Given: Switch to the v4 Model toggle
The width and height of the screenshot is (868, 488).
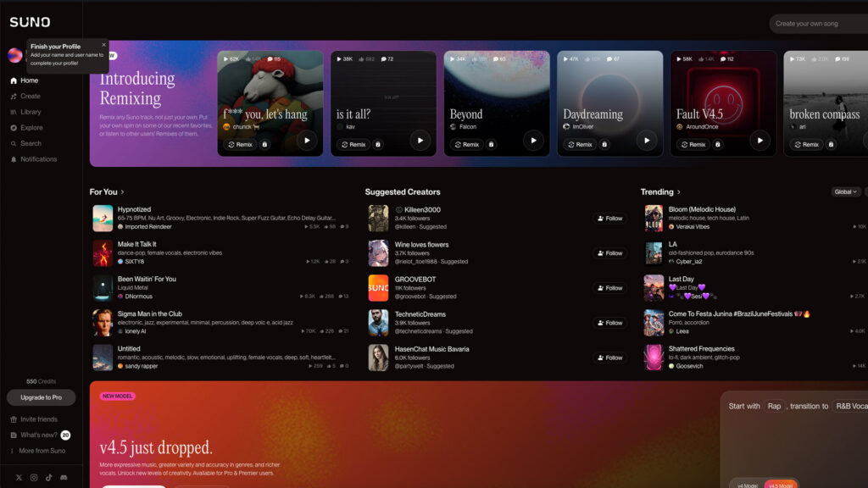Looking at the screenshot, I should pos(748,485).
